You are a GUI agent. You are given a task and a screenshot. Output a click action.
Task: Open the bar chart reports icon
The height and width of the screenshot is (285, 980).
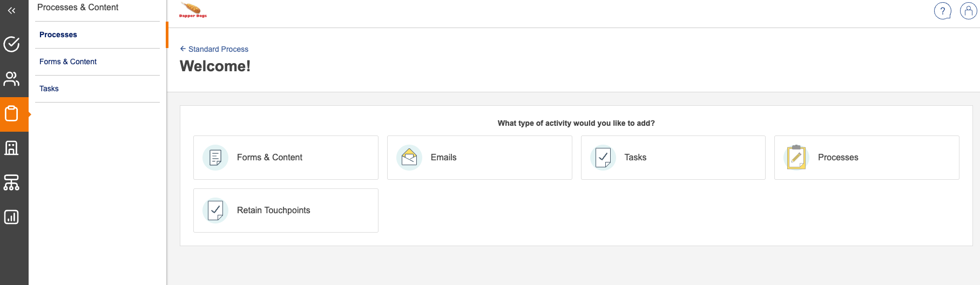(x=11, y=217)
